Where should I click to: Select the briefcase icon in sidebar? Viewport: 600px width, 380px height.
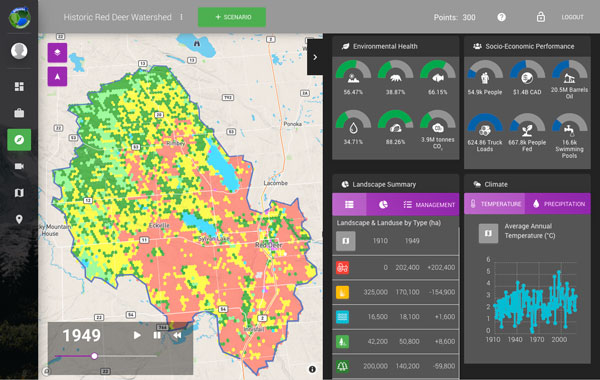coord(19,113)
